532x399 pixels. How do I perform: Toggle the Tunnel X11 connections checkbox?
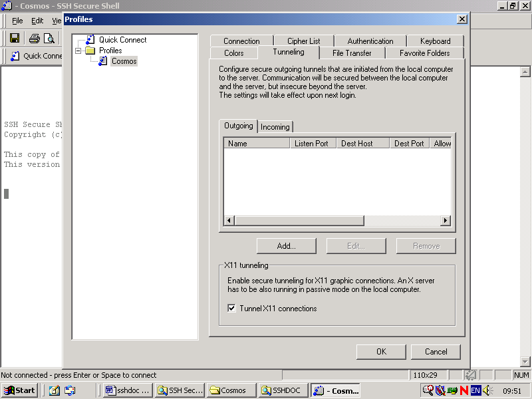(231, 309)
